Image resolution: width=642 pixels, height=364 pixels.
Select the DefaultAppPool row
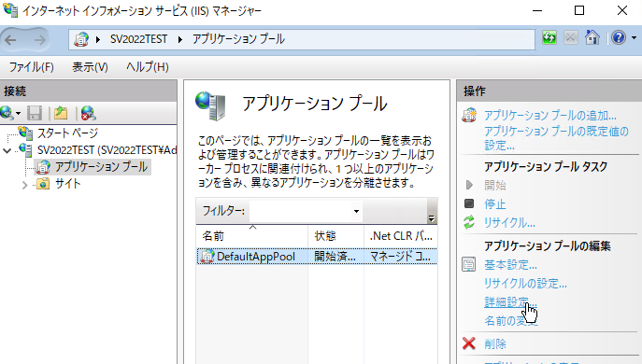pos(317,257)
